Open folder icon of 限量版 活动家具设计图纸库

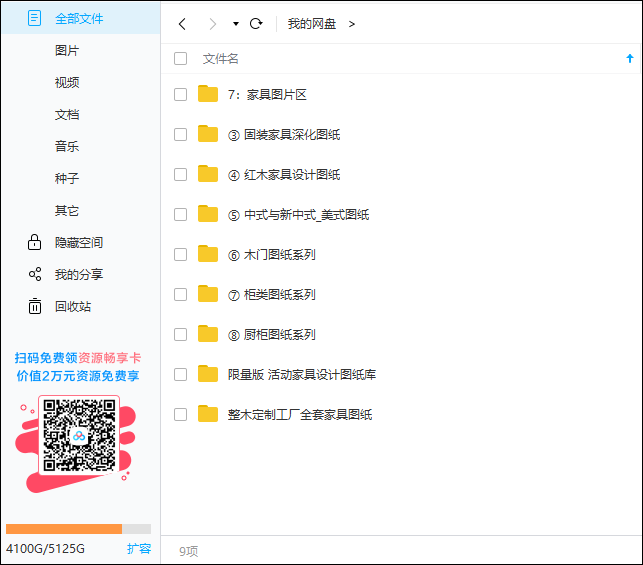tap(208, 374)
